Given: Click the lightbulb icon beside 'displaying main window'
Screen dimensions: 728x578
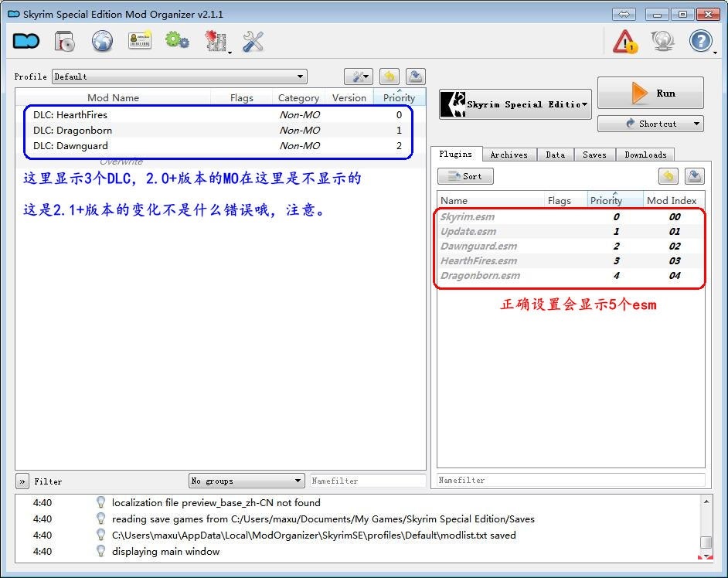Looking at the screenshot, I should (100, 551).
